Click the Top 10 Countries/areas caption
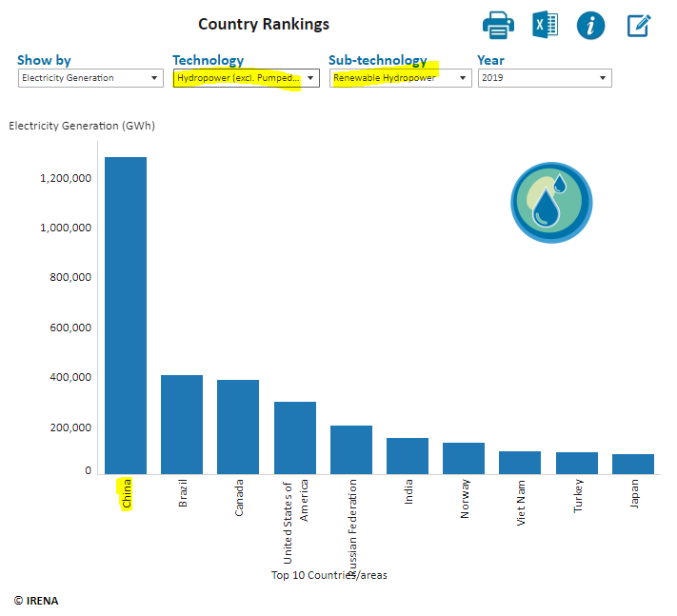Viewport: 677px width, 616px height. (329, 575)
